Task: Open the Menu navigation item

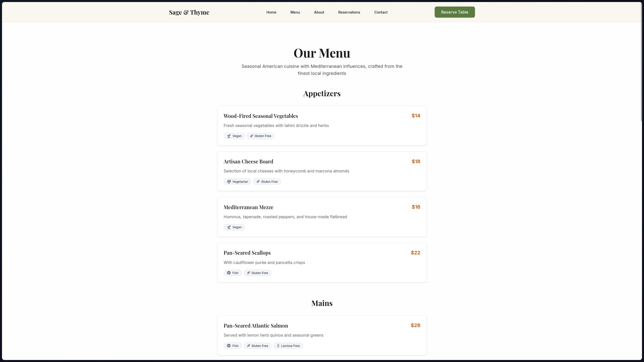Action: click(295, 12)
